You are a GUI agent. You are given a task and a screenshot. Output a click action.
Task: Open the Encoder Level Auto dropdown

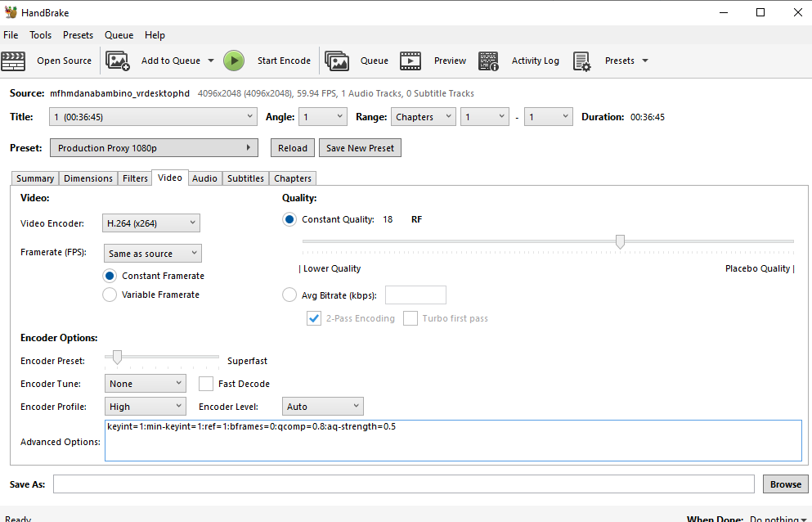coord(323,407)
